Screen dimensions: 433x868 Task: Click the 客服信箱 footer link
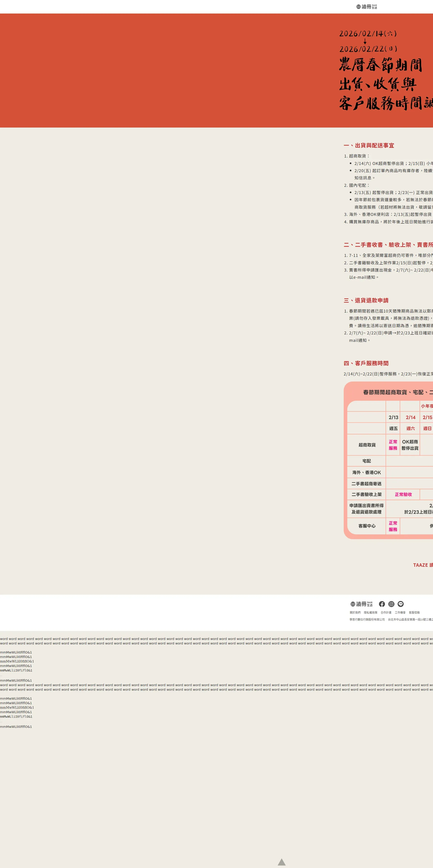point(414,613)
